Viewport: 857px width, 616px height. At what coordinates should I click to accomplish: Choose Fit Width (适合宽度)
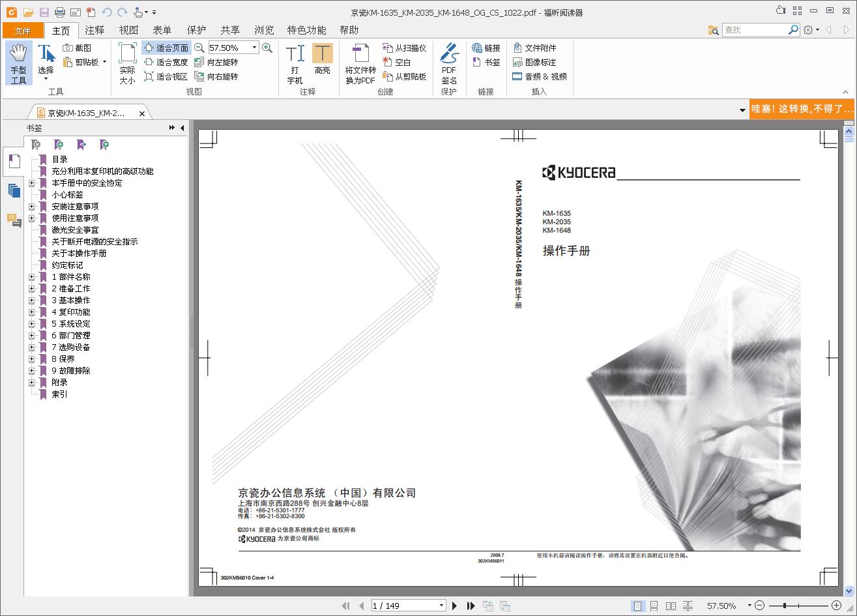166,62
